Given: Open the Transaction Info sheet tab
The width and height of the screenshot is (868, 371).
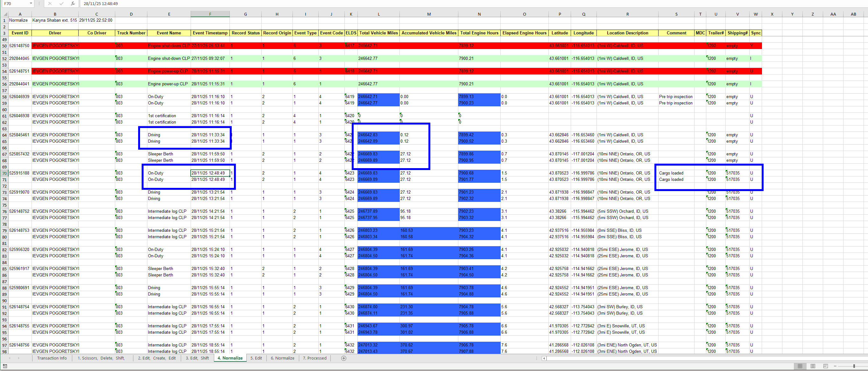Looking at the screenshot, I should 52,358.
